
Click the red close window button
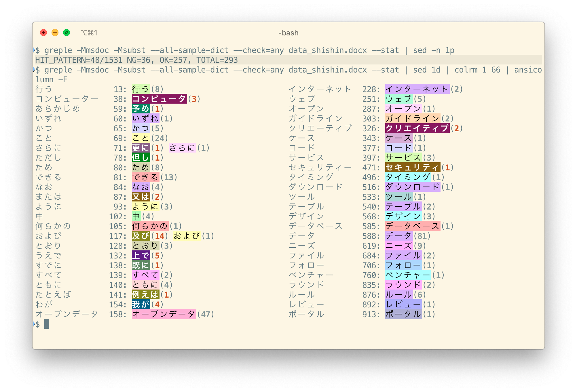coord(43,33)
